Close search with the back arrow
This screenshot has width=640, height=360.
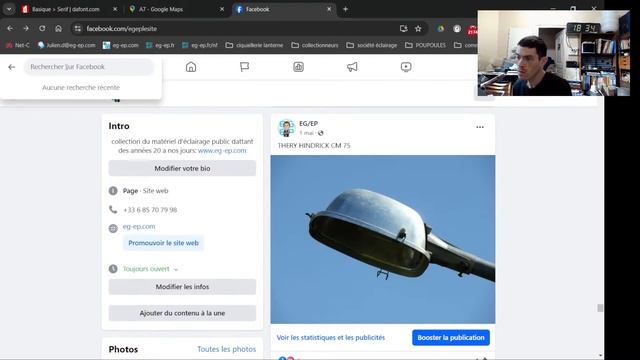[11, 67]
